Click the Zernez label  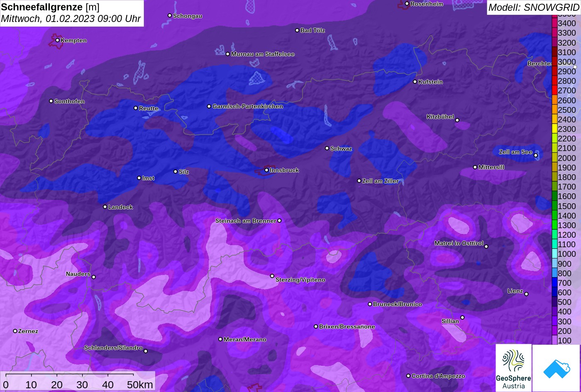(28, 331)
